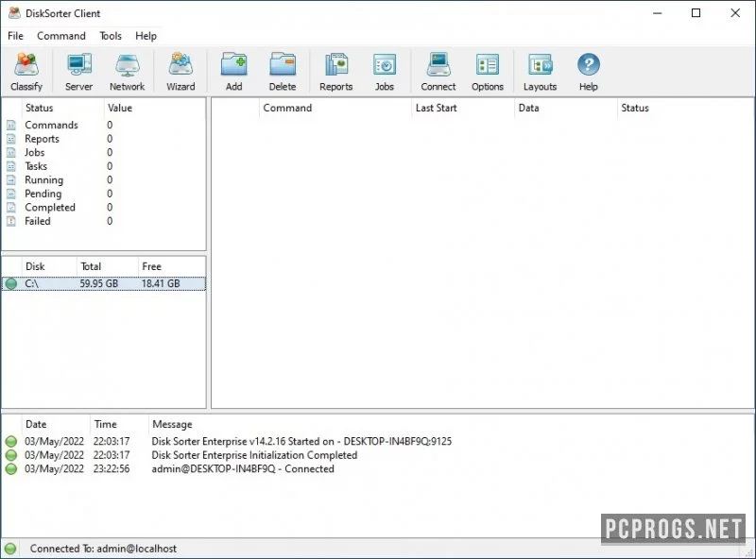Click 'Connected To: admin@localhost' status text
The image size is (756, 559).
click(103, 549)
